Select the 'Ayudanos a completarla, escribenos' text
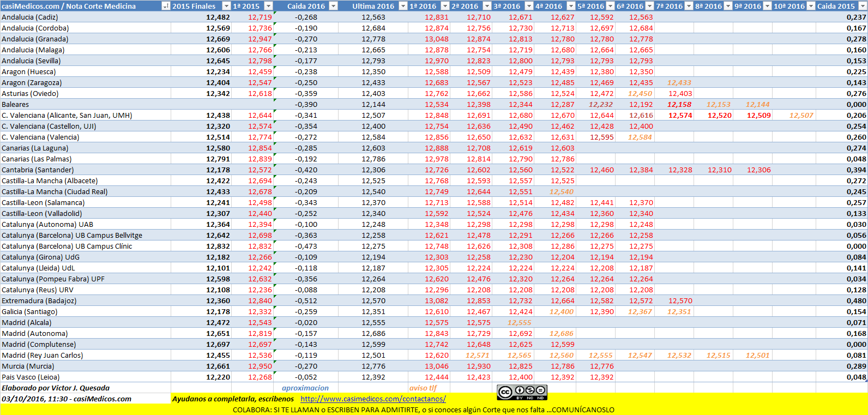 click(x=233, y=399)
